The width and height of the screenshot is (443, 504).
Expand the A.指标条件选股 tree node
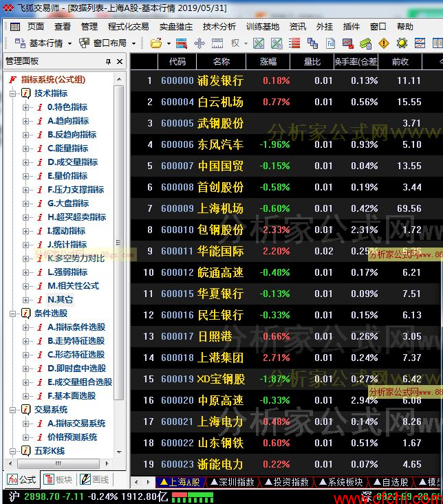click(x=25, y=327)
